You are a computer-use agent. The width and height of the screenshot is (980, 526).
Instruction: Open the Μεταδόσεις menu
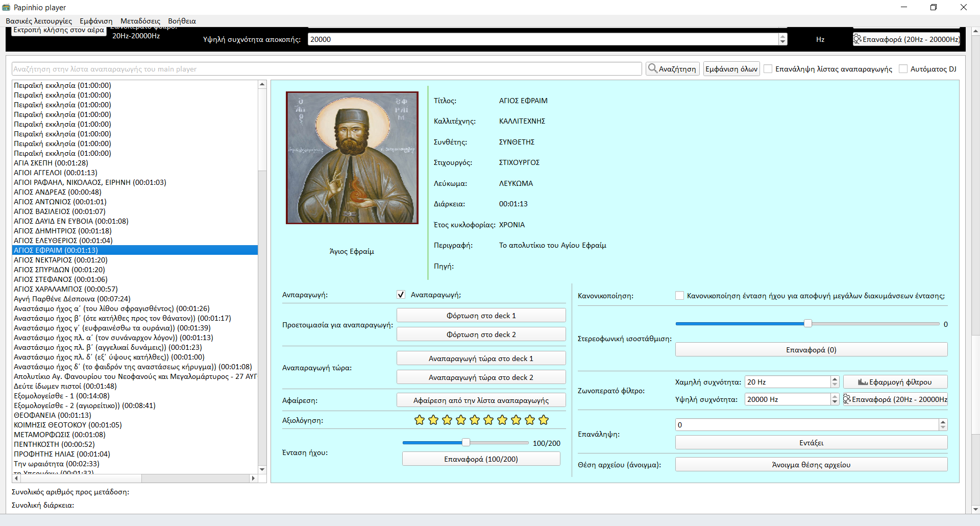coord(140,21)
